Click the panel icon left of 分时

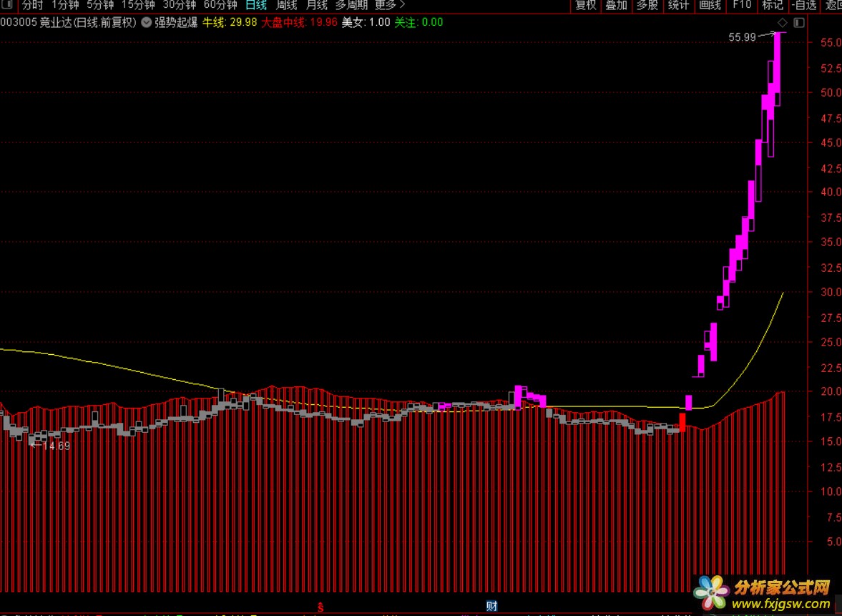click(8, 5)
